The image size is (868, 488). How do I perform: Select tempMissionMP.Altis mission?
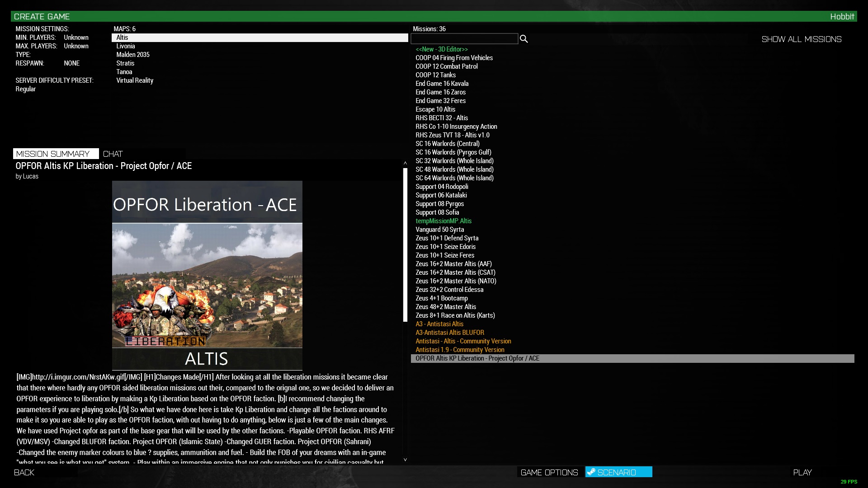pos(443,221)
